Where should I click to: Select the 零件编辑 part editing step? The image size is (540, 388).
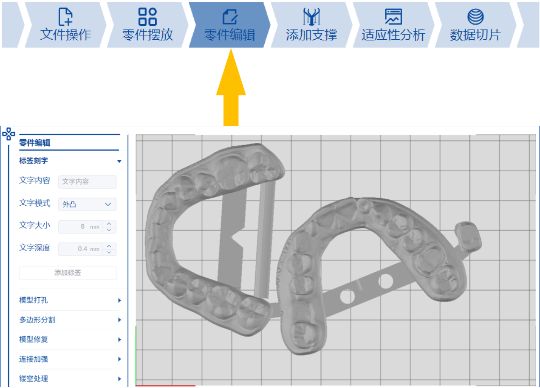229,25
